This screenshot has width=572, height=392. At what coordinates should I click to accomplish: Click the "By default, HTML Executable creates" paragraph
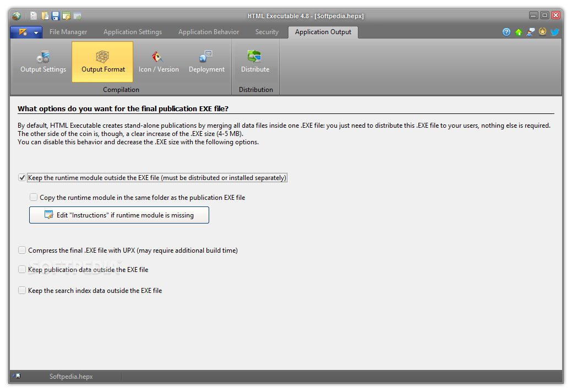[284, 134]
